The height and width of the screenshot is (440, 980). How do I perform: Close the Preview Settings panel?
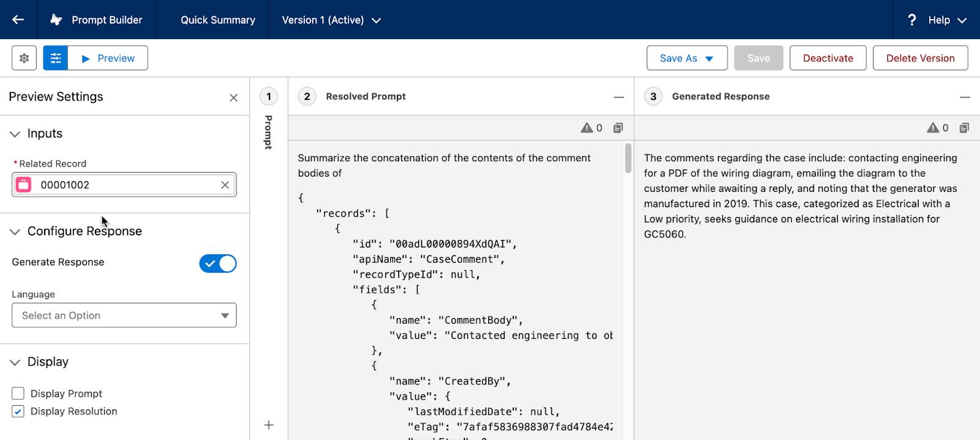pyautogui.click(x=233, y=97)
